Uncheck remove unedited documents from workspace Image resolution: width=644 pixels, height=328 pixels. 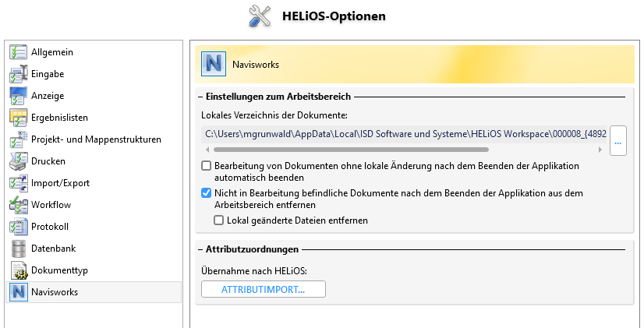coord(207,193)
